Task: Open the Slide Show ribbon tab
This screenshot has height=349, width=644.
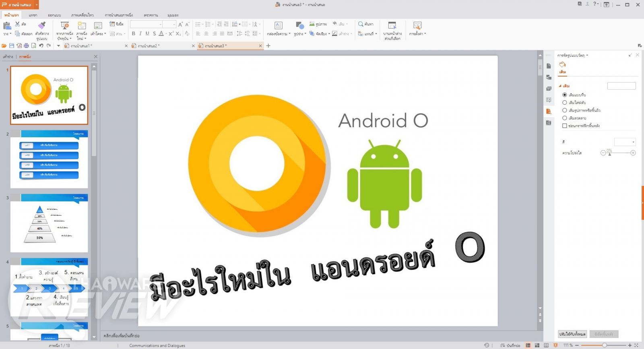Action: 119,15
